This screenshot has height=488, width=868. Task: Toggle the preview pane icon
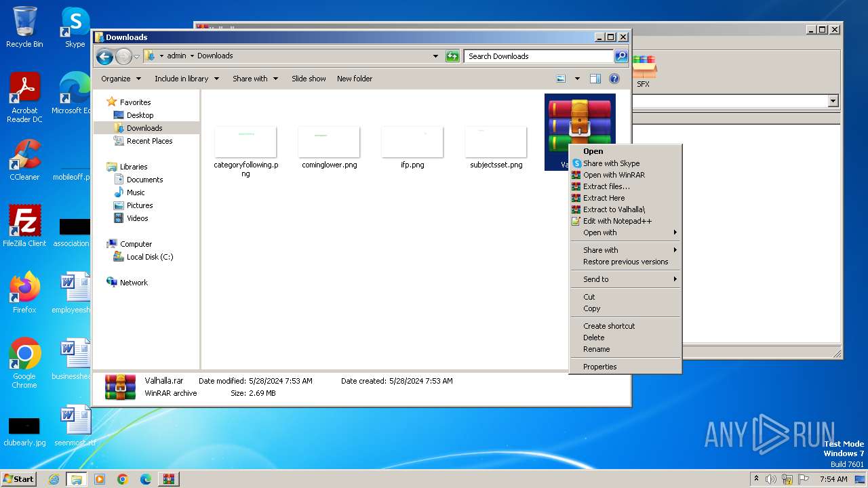pyautogui.click(x=595, y=79)
